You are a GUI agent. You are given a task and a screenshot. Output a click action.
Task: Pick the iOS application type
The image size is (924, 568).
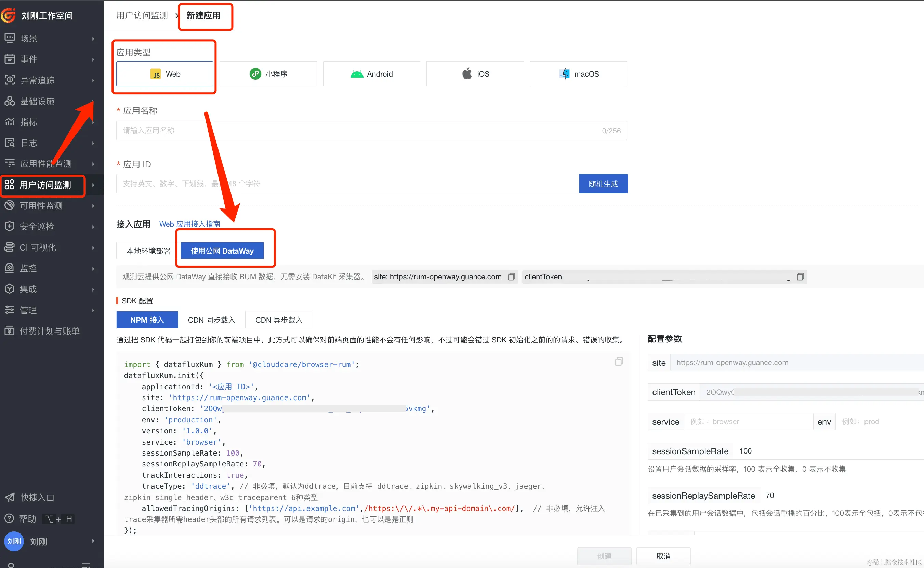475,74
